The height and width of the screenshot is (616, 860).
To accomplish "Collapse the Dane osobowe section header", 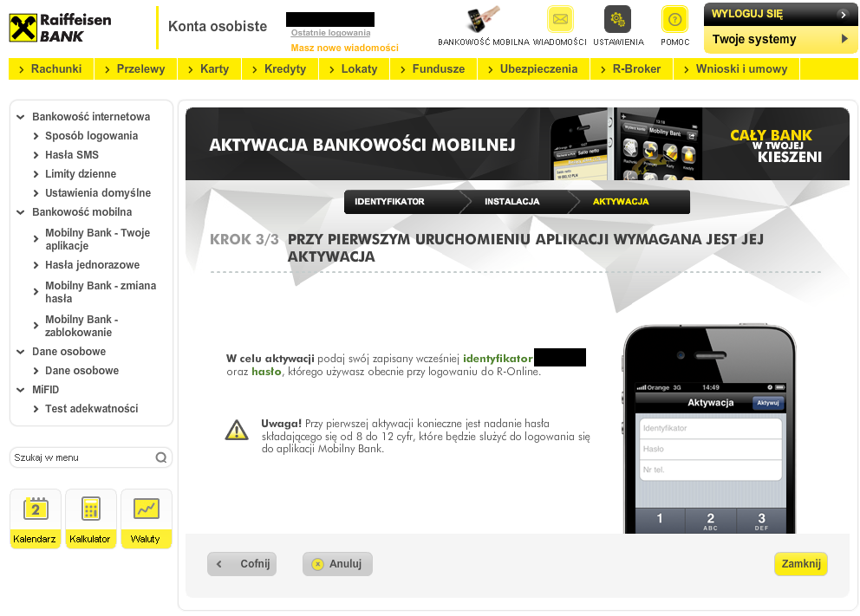I will point(21,352).
